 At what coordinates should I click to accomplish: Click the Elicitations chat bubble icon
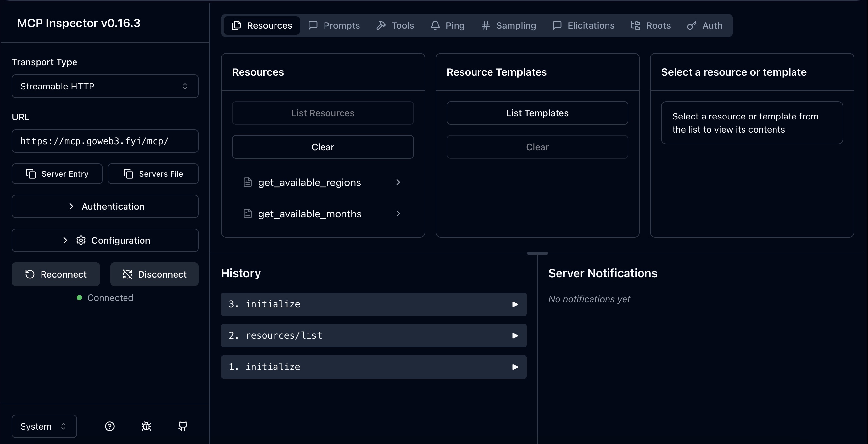coord(557,25)
